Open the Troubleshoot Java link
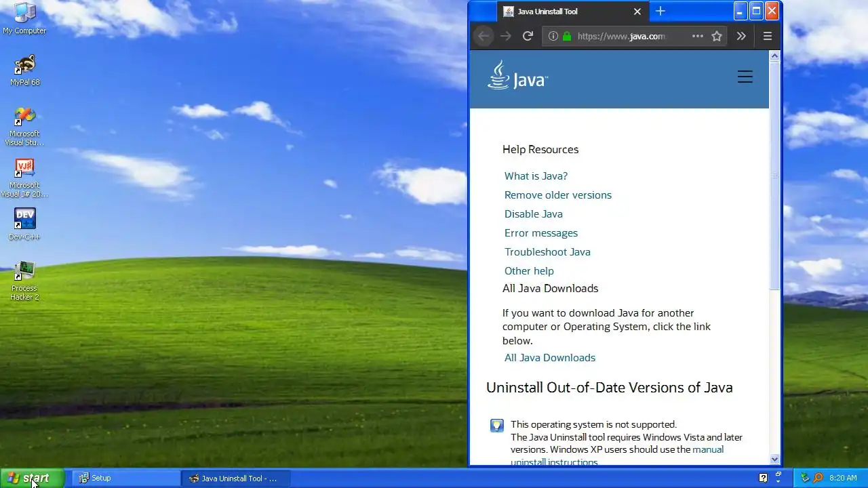The height and width of the screenshot is (488, 868). click(547, 251)
